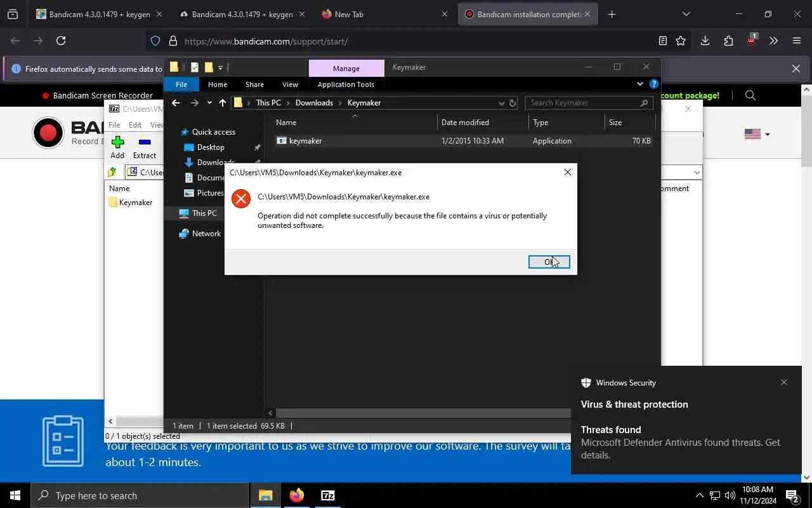Go up one folder level in Explorer
Viewport: 812px width, 508px height.
(223, 103)
